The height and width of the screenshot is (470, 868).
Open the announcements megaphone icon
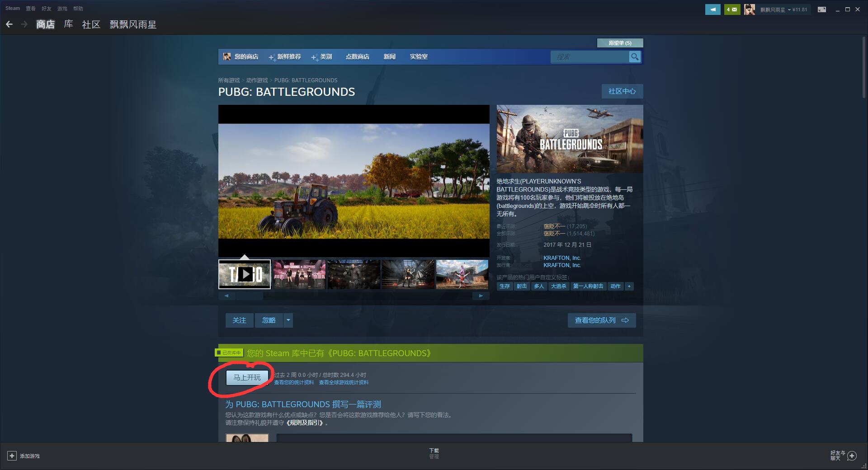(x=713, y=9)
